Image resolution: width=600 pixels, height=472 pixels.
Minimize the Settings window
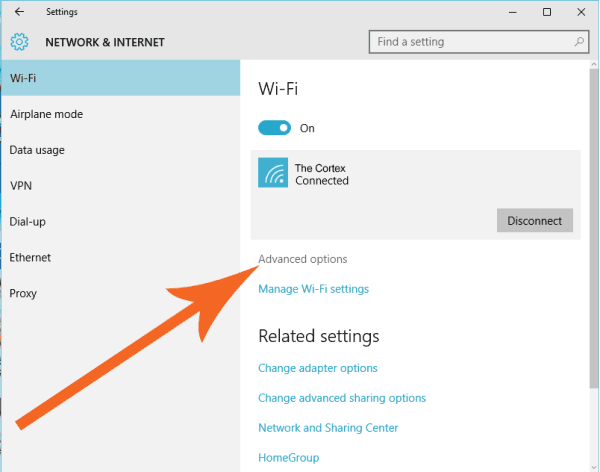click(x=513, y=12)
